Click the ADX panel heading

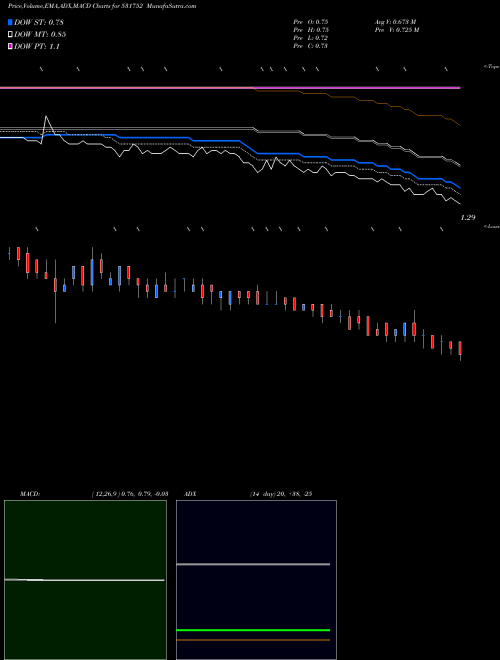pos(190,494)
